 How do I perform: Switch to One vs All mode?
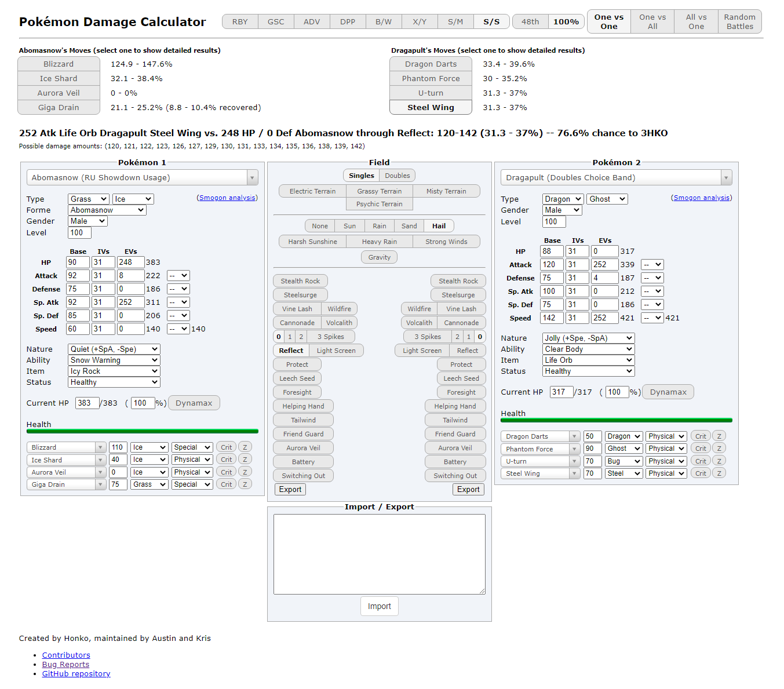click(652, 22)
